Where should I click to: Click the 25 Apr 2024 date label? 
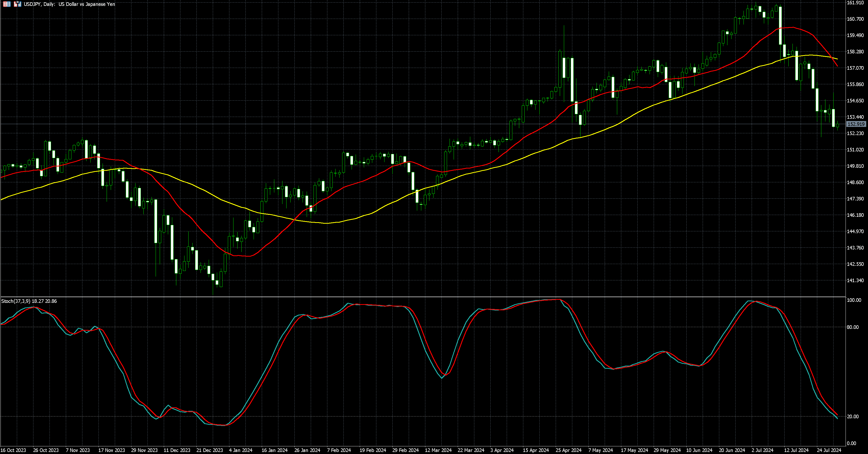click(x=568, y=450)
